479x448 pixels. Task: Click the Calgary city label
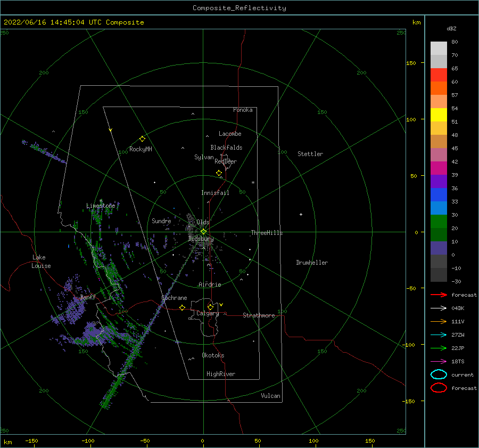208,313
